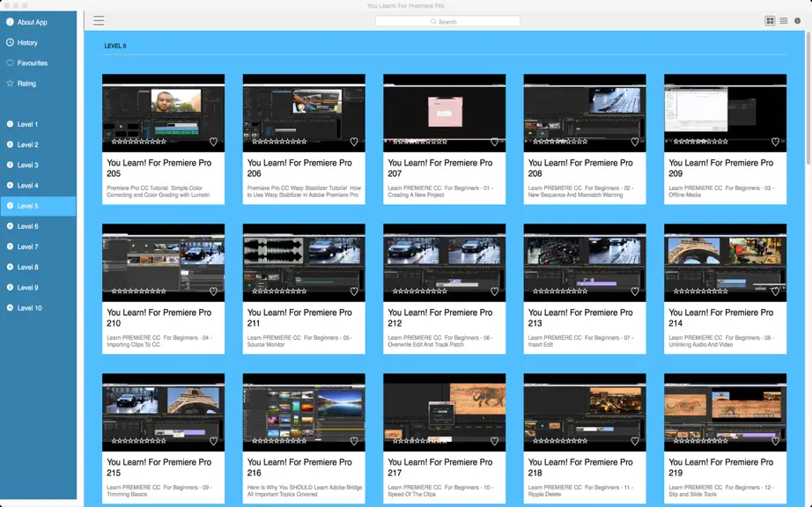
Task: Open thumbnail of video 214 Unlinking Audio
Action: pos(725,263)
